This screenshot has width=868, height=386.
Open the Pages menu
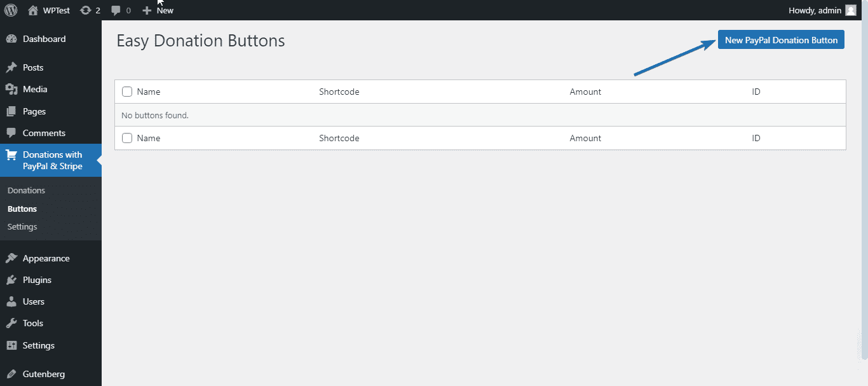click(x=51, y=111)
